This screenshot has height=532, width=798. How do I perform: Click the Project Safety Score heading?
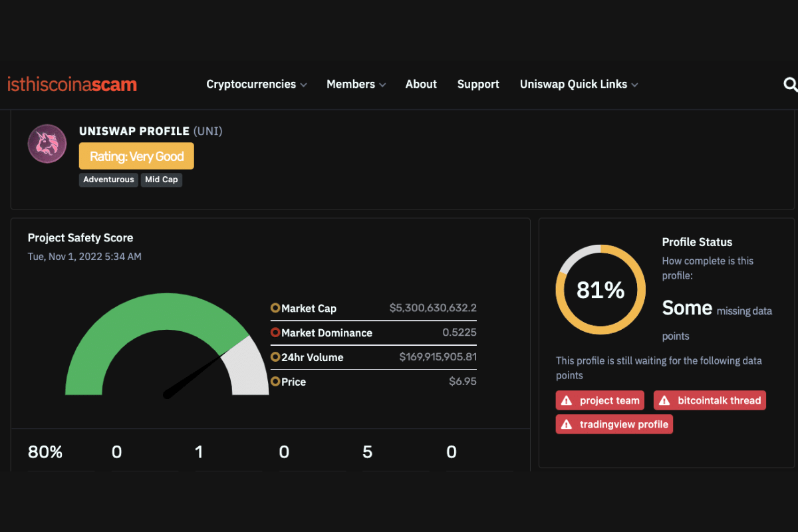[80, 238]
